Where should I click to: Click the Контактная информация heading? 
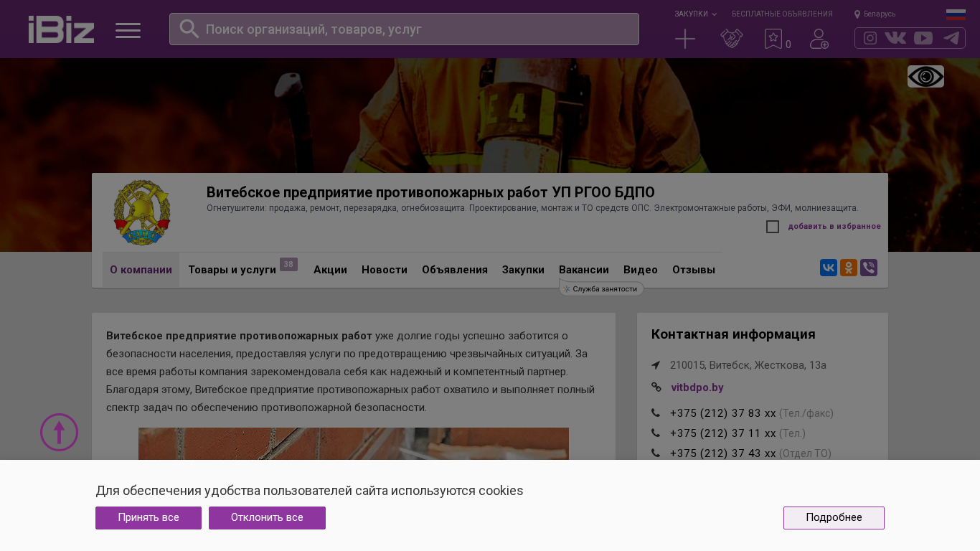click(x=733, y=334)
